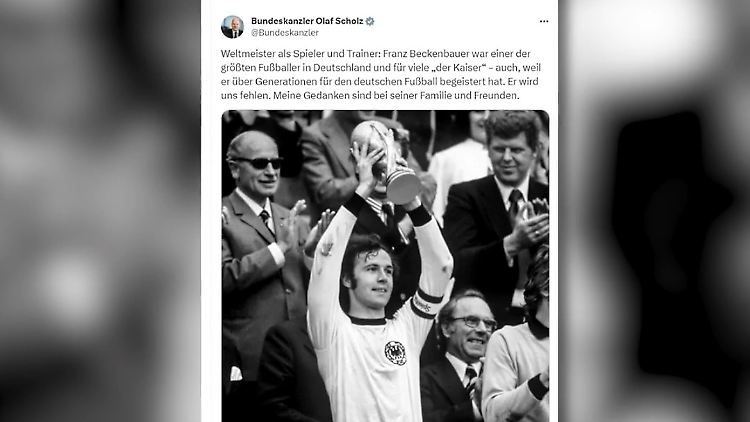Click the sentence beginning Meine Gedanken

pyautogui.click(x=396, y=95)
